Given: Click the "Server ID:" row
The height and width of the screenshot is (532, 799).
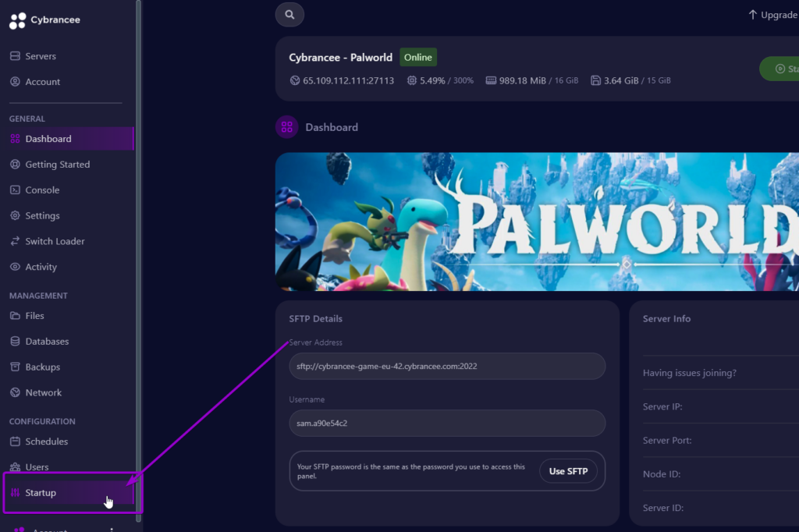Looking at the screenshot, I should (720, 508).
